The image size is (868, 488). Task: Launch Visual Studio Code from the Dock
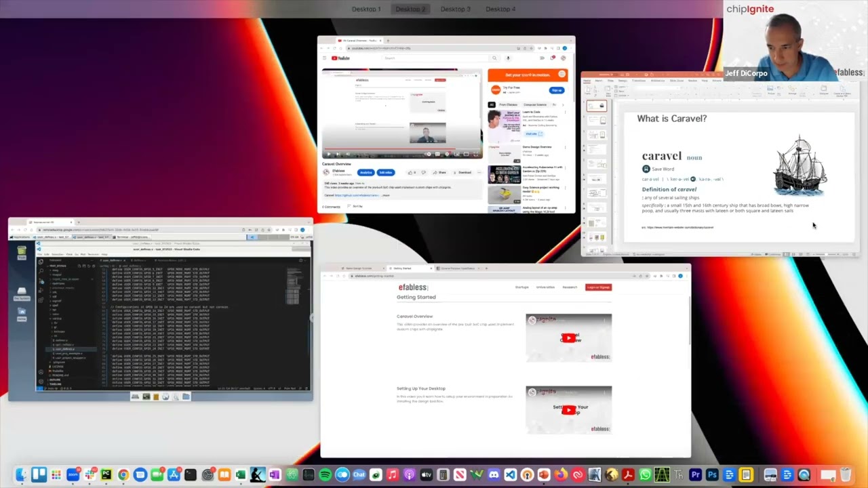coord(510,475)
